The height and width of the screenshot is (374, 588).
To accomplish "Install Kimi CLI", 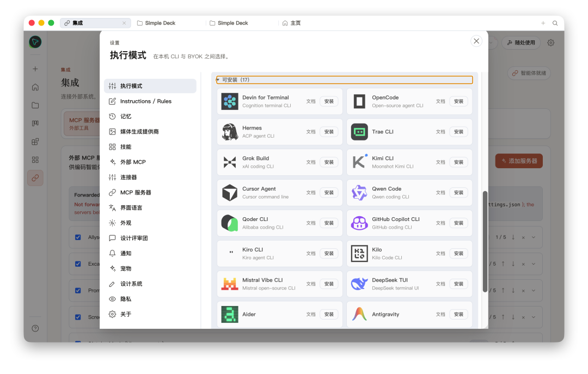I will click(x=458, y=162).
